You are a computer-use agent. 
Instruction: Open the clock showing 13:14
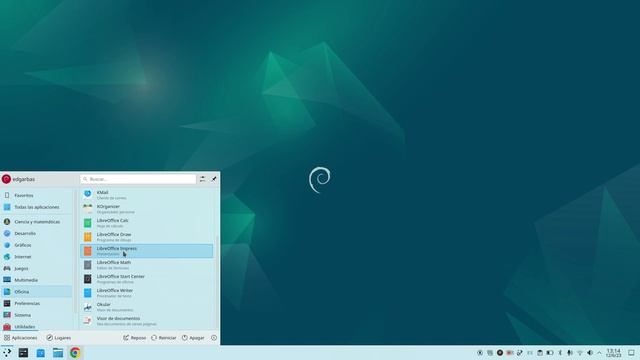tap(613, 353)
